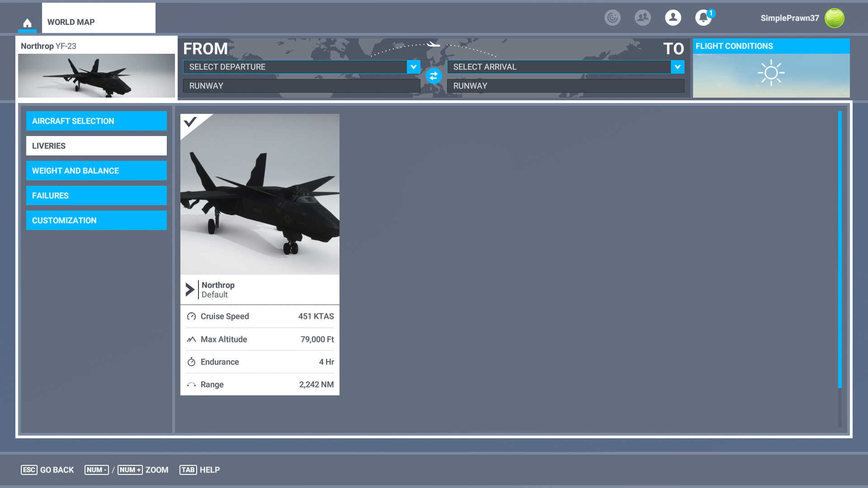Click the Cruise Speed label
Viewport: 868px width, 488px height.
point(225,316)
